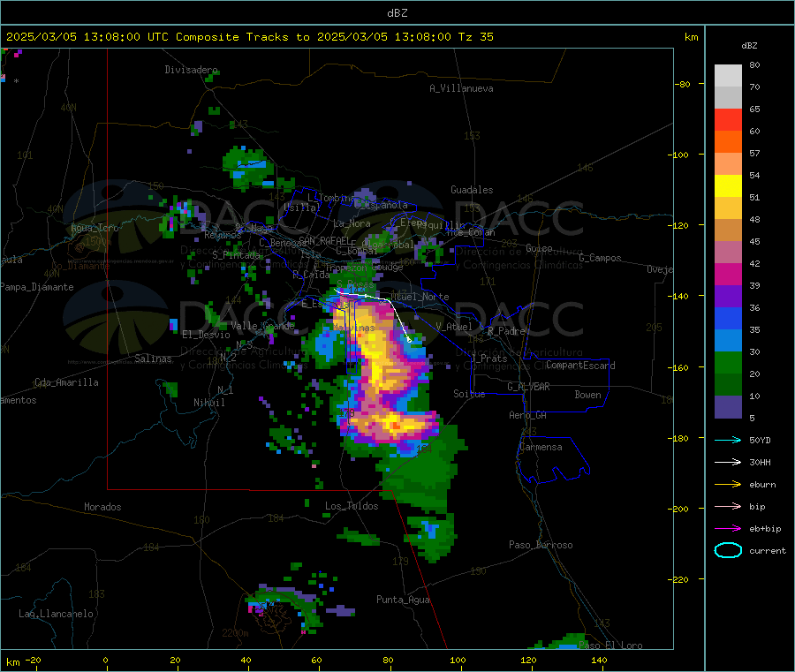The width and height of the screenshot is (795, 672).
Task: Click the 'El_Desvio' map label
Action: pos(206,335)
